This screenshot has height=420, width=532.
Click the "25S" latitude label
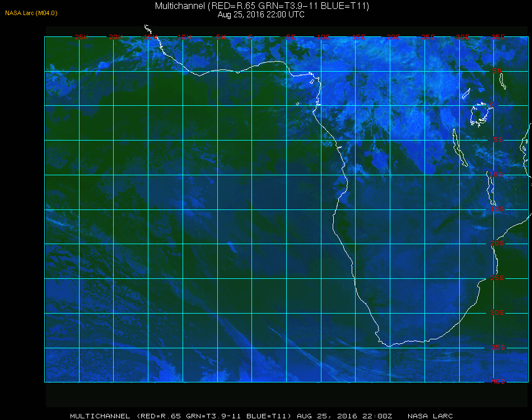click(x=497, y=278)
